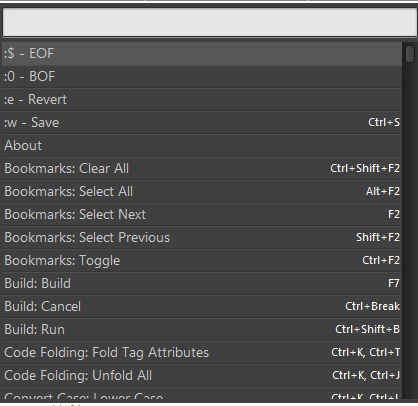Screen dimensions: 418x406
Task: Select Build: Run
Action: pyautogui.click(x=202, y=330)
